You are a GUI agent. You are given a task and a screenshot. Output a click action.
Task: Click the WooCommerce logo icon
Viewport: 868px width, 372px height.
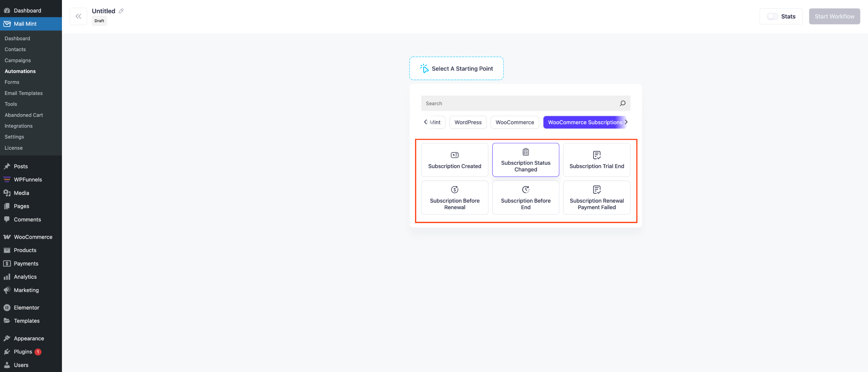pos(7,237)
